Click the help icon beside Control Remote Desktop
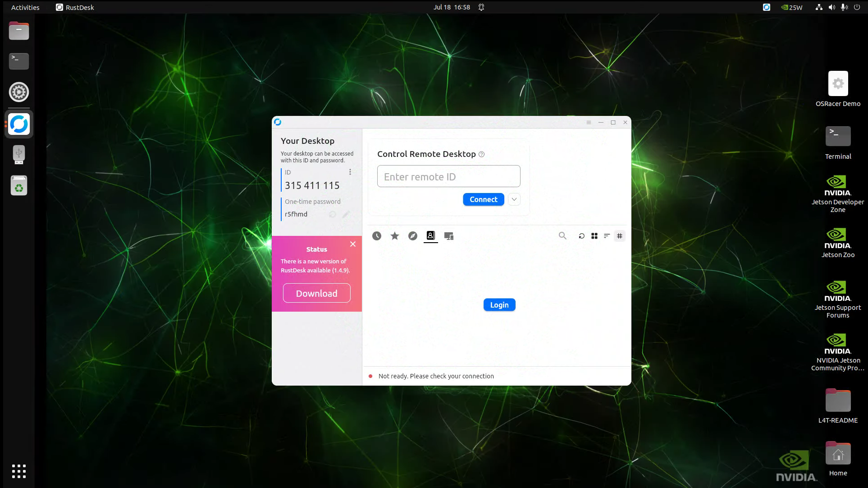The image size is (868, 488). point(481,154)
